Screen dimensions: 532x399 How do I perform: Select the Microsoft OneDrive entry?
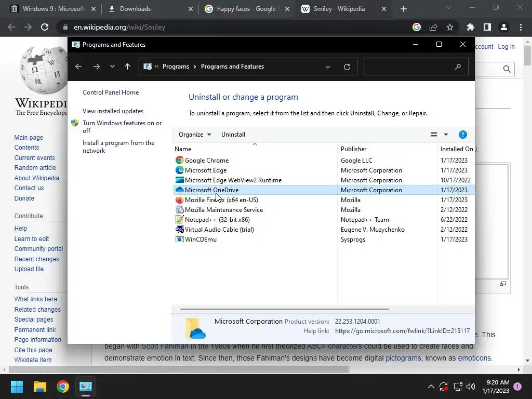point(212,190)
